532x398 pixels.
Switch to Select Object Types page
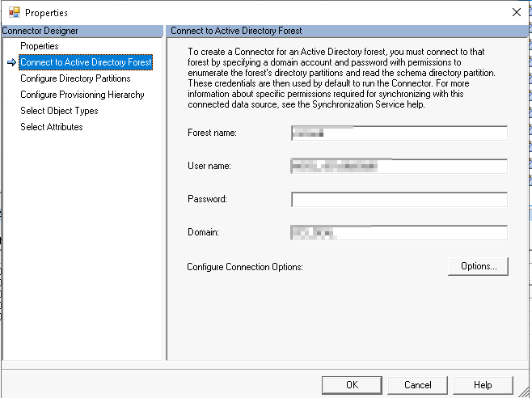tap(59, 111)
